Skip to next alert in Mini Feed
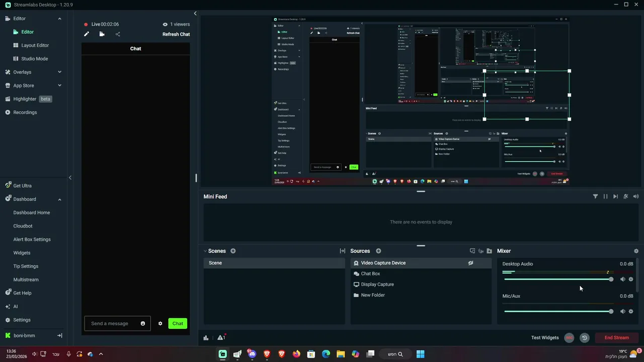 (x=615, y=197)
